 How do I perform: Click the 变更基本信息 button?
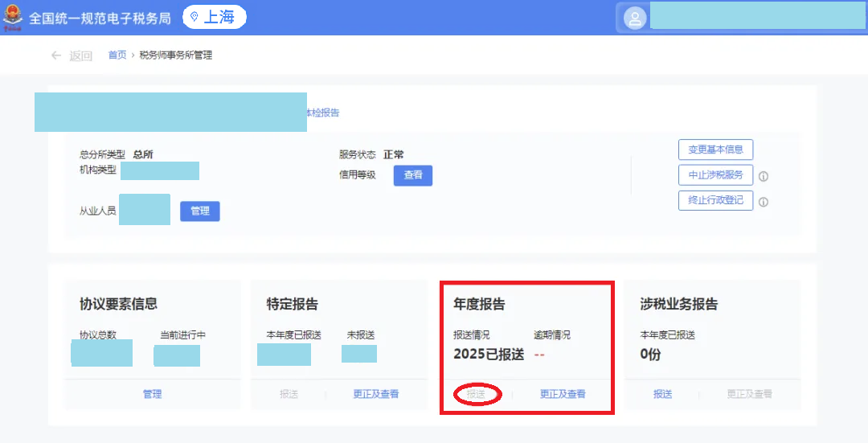715,150
